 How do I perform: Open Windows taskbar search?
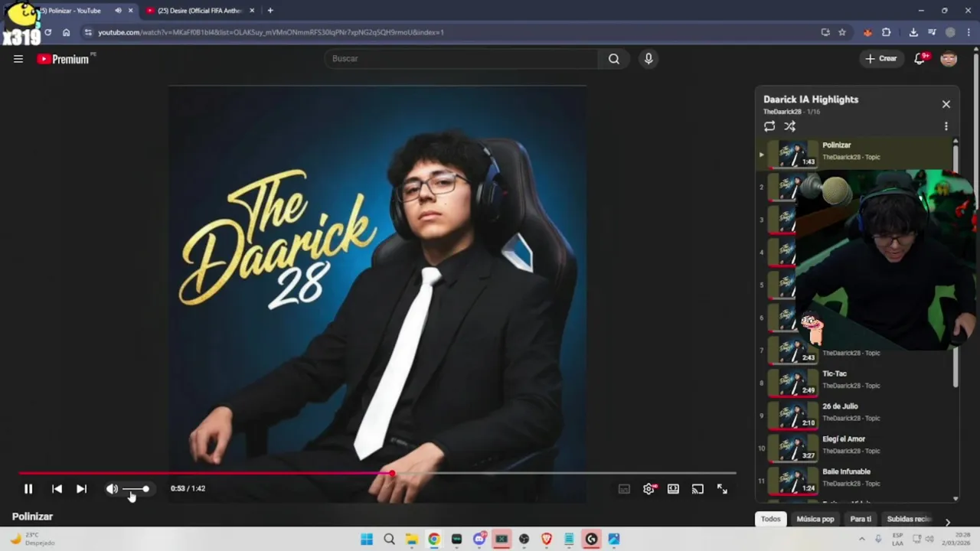(x=389, y=540)
